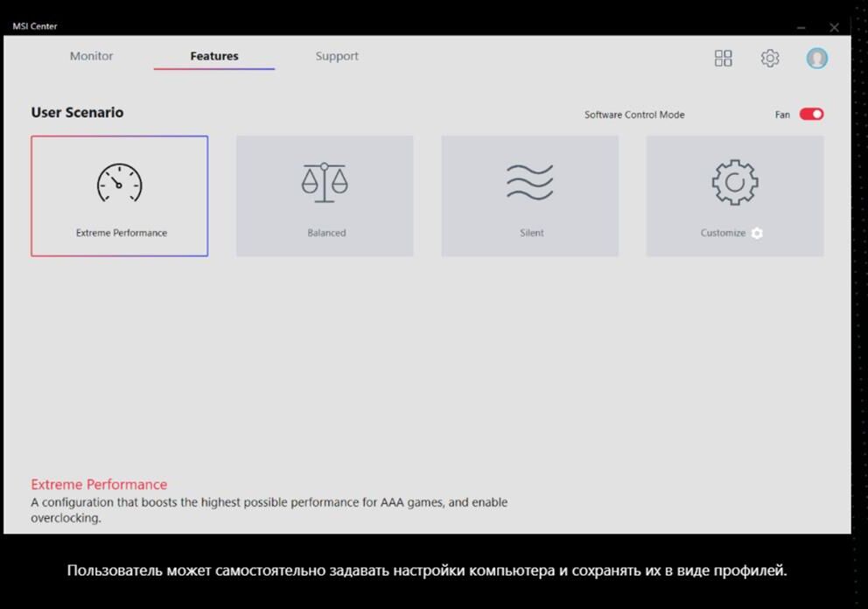The width and height of the screenshot is (868, 609).
Task: Select the Balanced scales icon
Action: click(325, 183)
